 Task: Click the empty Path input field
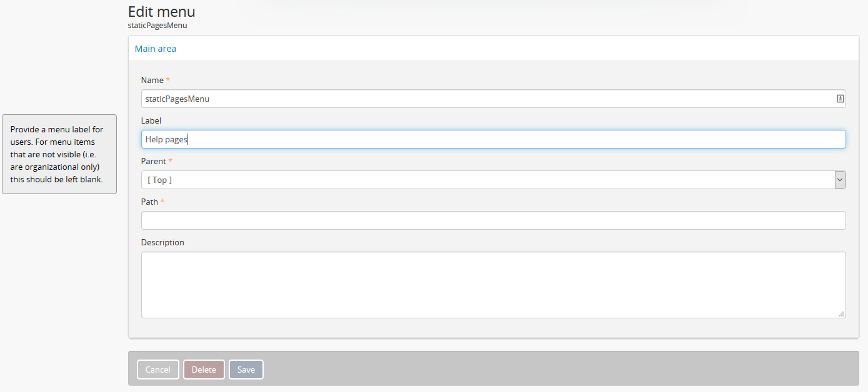coord(493,220)
